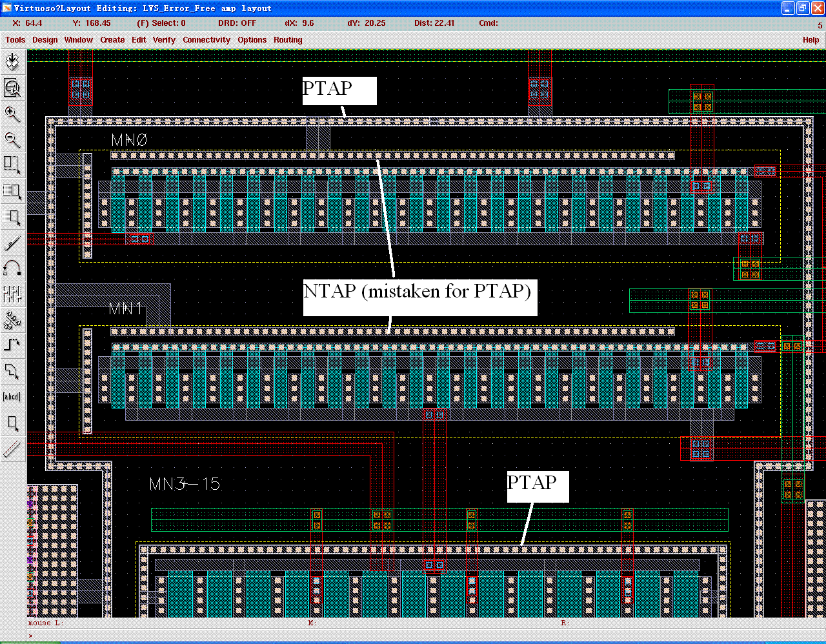Activate the Zoom Out By 2 tool
The image size is (826, 644).
pos(12,140)
